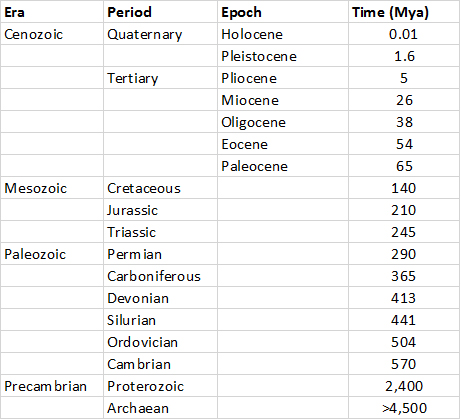The image size is (461, 420).
Task: Click the Cenozoic era cell
Action: click(x=52, y=34)
